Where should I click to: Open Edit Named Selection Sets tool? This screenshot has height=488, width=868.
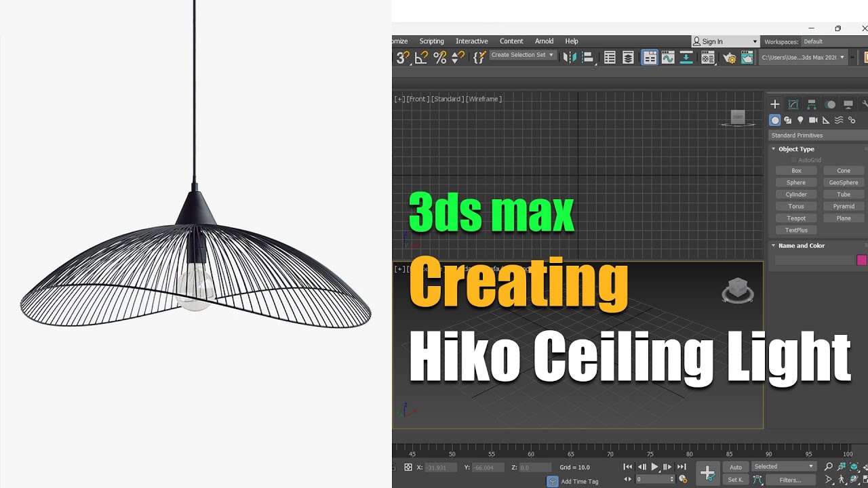[479, 58]
